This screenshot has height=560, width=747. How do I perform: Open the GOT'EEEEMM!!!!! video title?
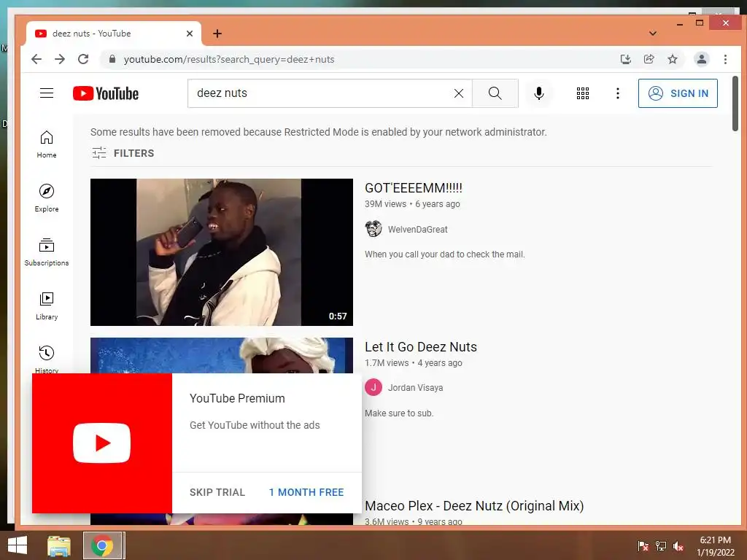[414, 188]
